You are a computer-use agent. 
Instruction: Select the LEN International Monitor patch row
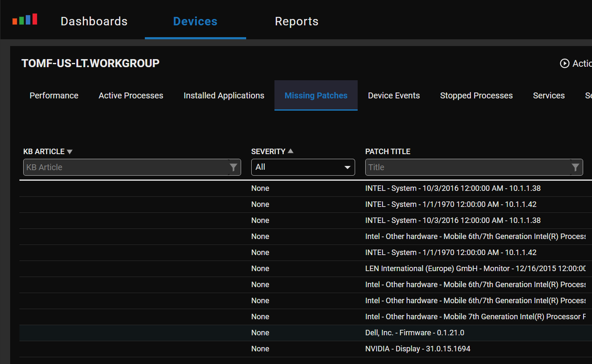(306, 269)
